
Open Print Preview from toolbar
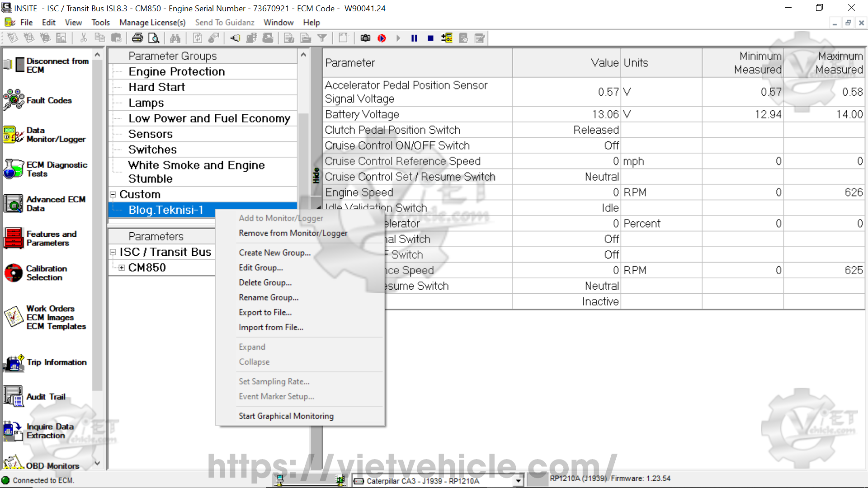tap(154, 38)
